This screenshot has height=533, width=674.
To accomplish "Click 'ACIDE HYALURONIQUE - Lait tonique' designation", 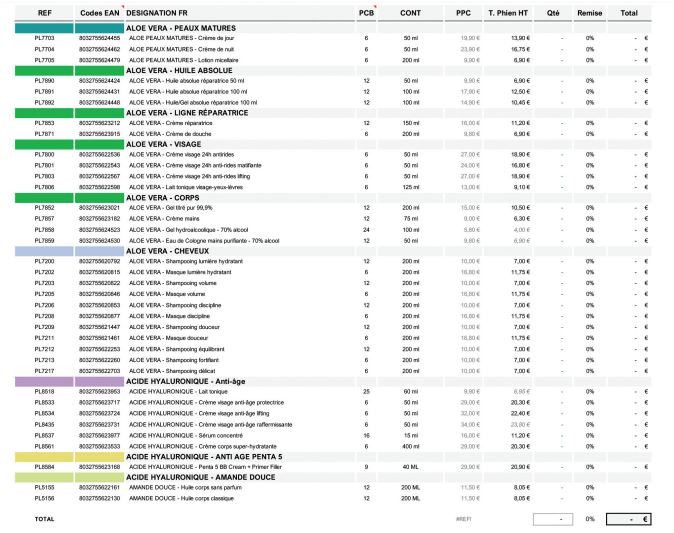I will tap(178, 392).
